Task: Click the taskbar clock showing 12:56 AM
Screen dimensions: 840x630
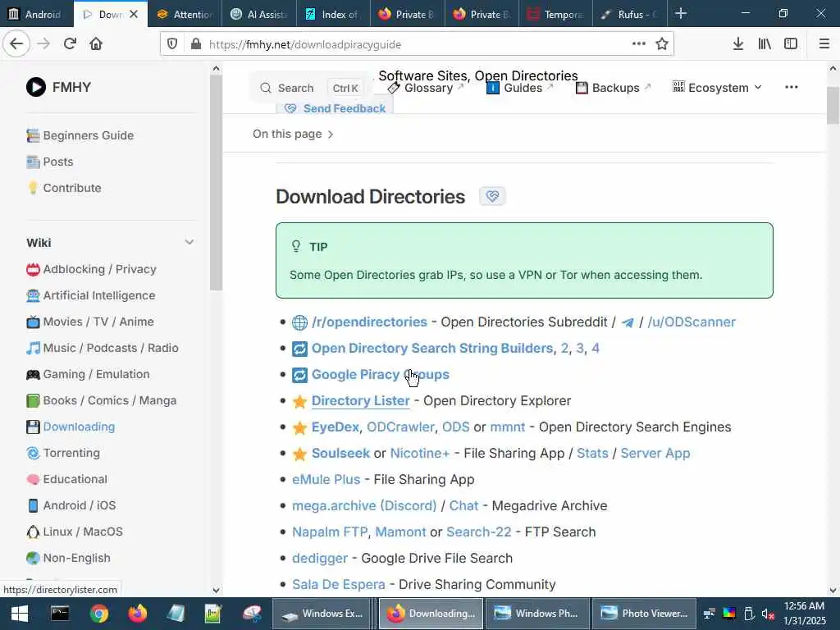Action: click(x=804, y=614)
